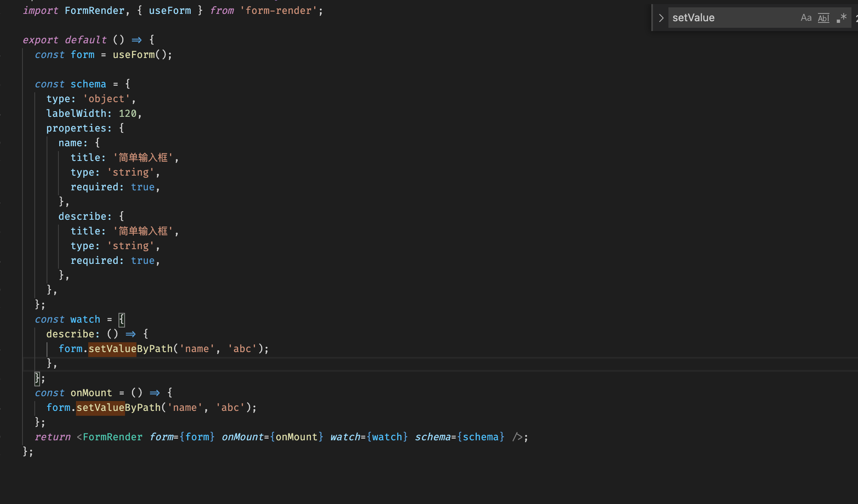The width and height of the screenshot is (858, 504).
Task: Enable regex mode in the find widget
Action: (841, 18)
